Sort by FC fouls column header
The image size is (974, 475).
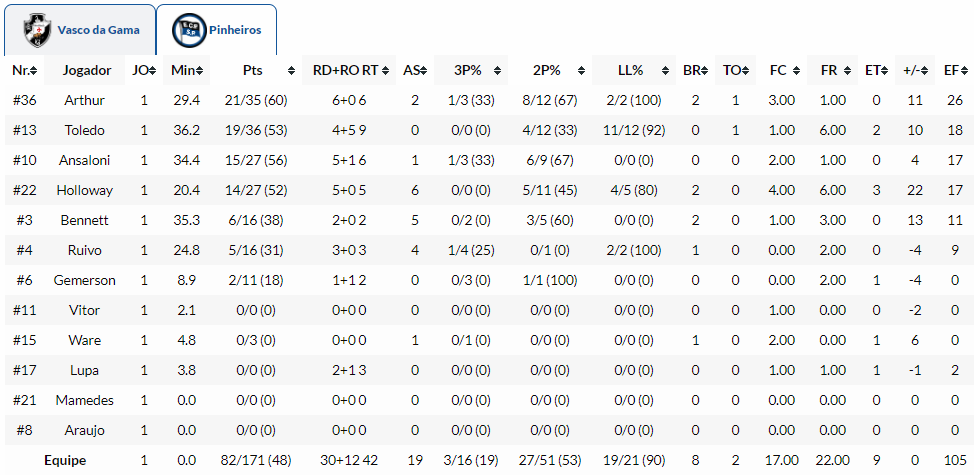(x=778, y=71)
